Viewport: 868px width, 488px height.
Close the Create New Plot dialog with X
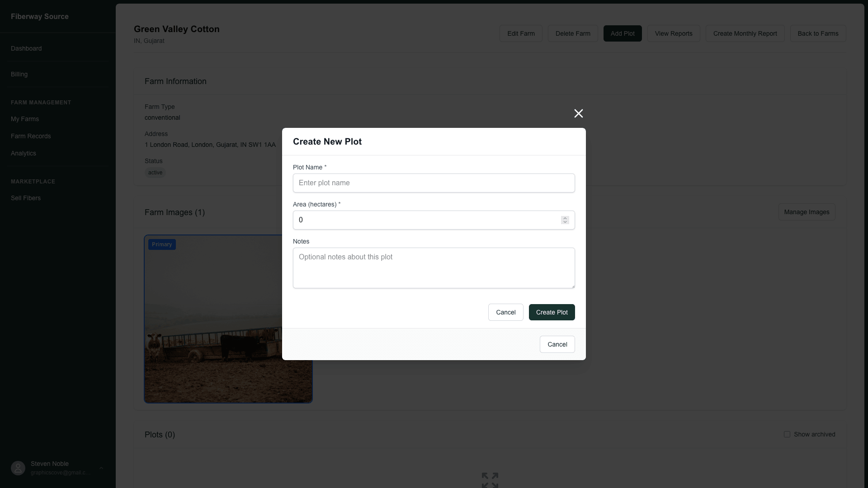coord(578,113)
